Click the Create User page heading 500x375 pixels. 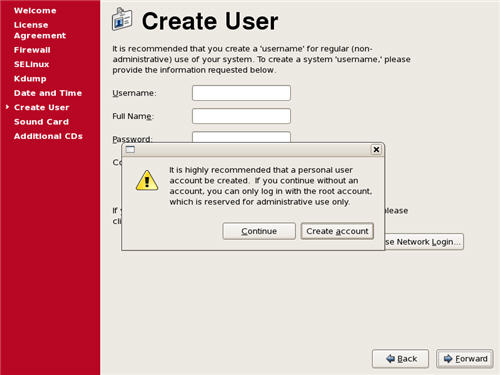(210, 21)
